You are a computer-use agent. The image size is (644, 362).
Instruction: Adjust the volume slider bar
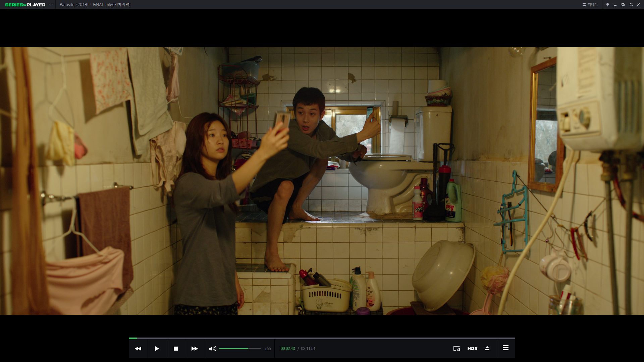tap(240, 349)
